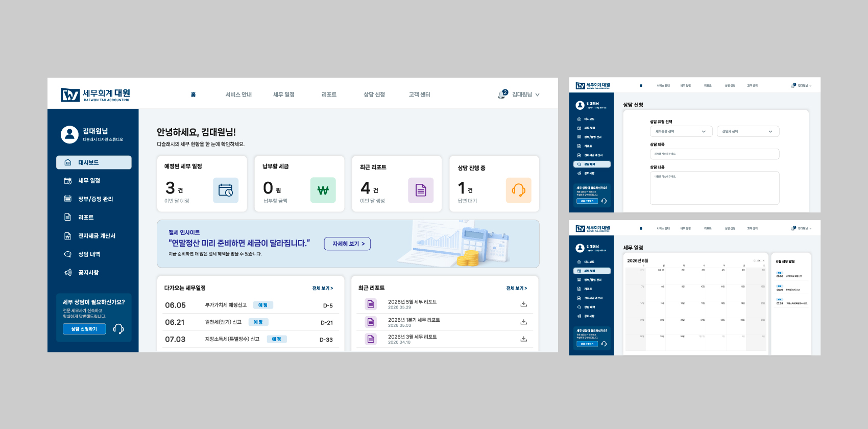This screenshot has width=868, height=429.
Task: Open 전체 보기 link in the 최근 리포트 panel
Action: point(517,288)
